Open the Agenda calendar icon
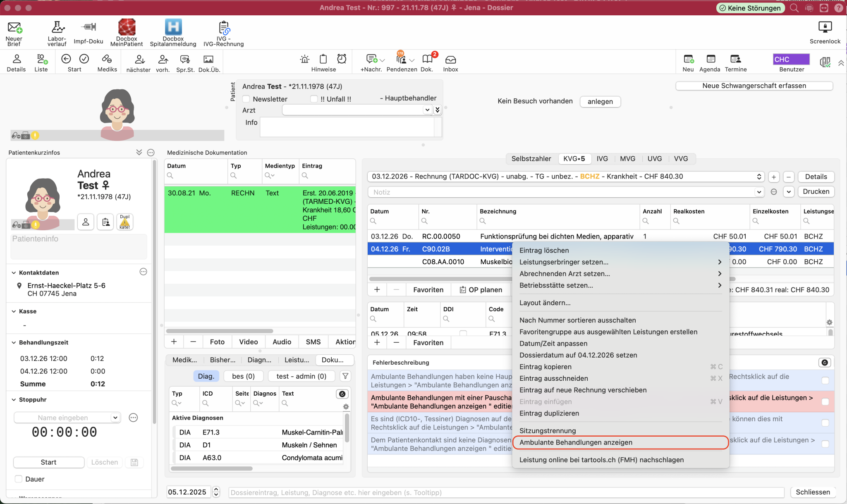Screen dimensions: 847x504 point(710,59)
